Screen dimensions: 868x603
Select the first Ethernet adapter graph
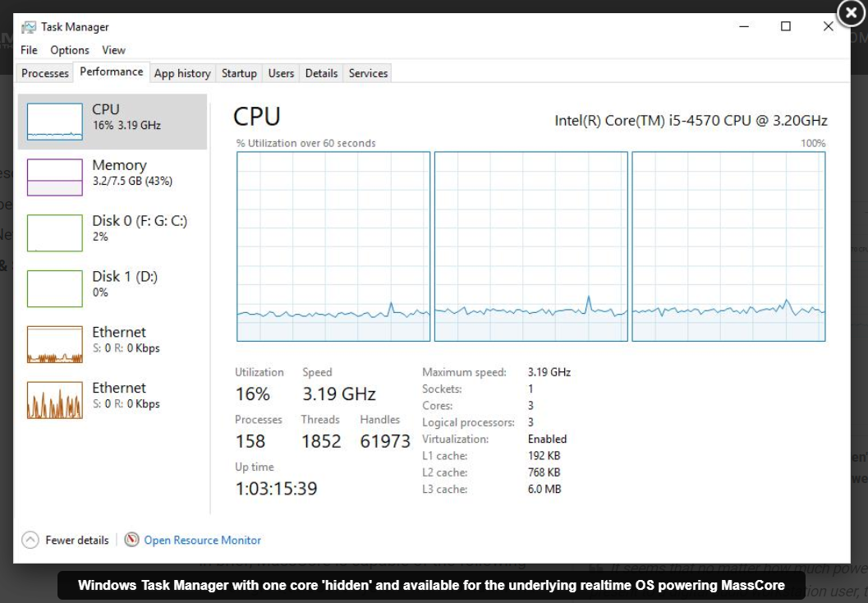[55, 344]
